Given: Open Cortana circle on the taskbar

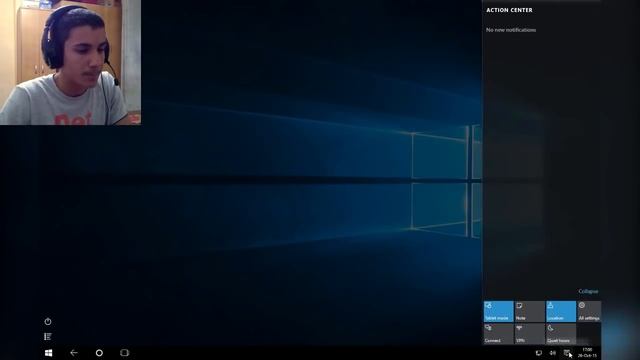Looking at the screenshot, I should tap(99, 353).
